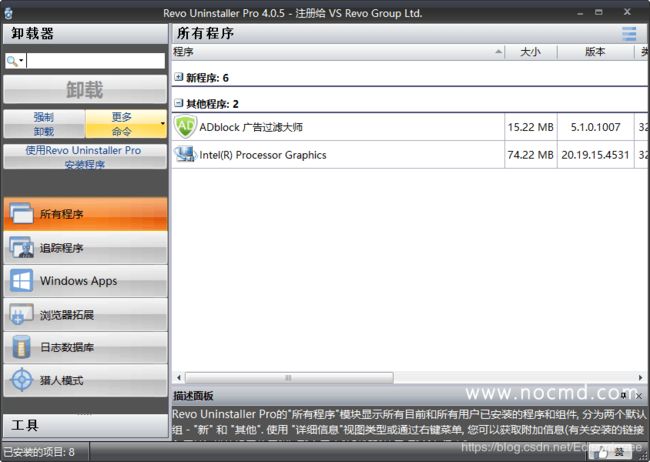Click 已安装的项目: 8 status text

click(39, 452)
